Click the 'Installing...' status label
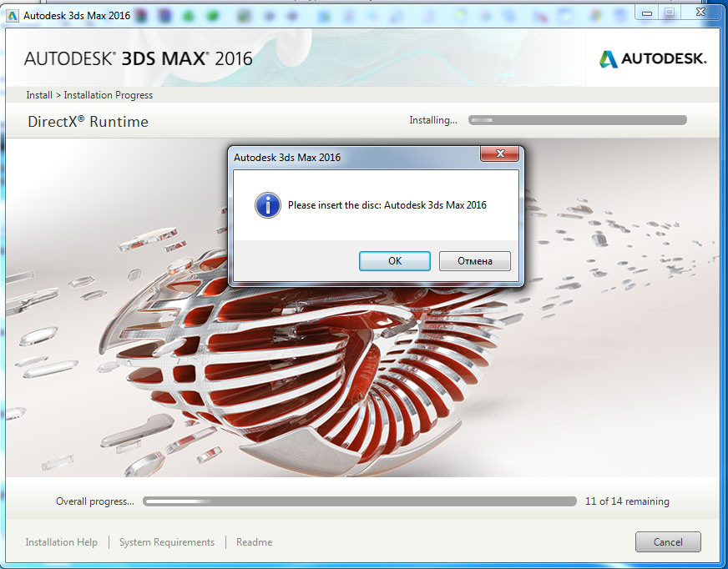 pyautogui.click(x=433, y=120)
